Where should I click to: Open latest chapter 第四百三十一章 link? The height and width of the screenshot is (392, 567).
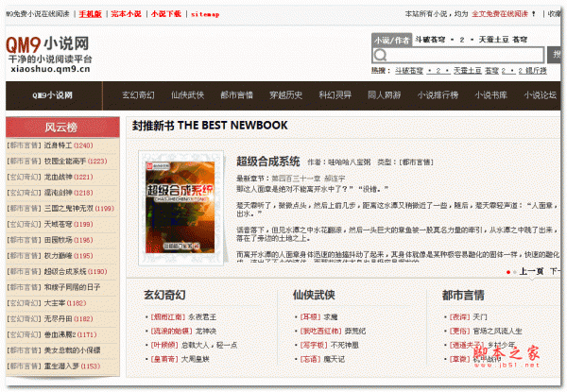(x=308, y=179)
